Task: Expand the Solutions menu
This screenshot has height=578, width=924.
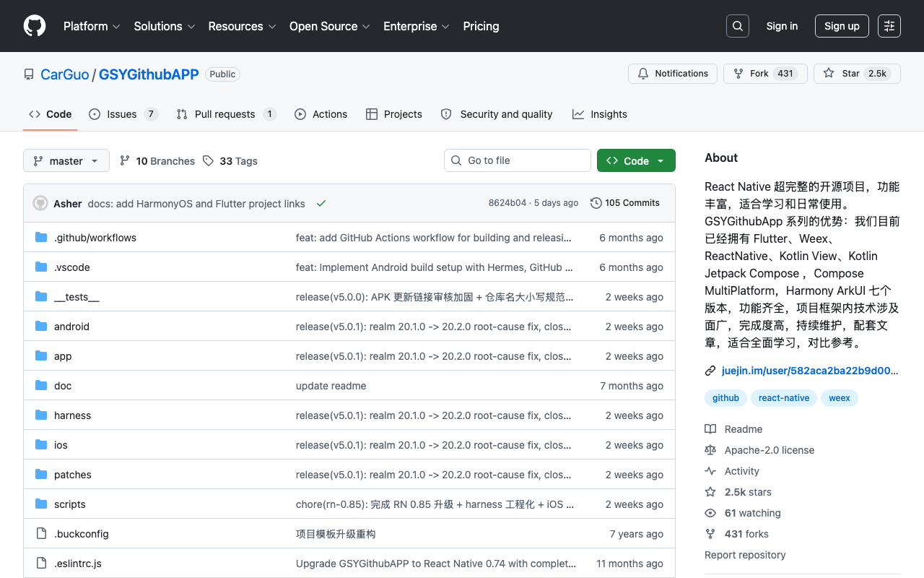Action: 165,26
